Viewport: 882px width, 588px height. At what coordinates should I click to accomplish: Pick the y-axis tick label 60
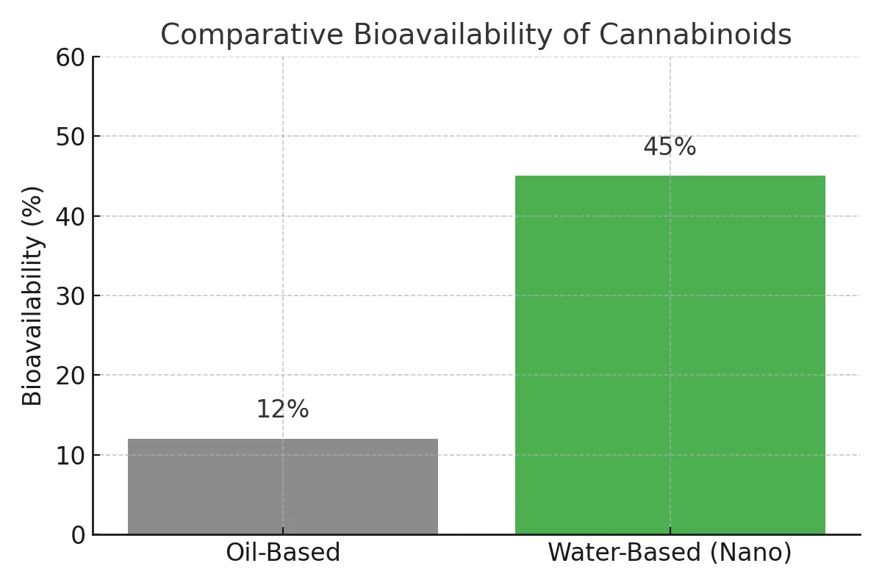tap(71, 57)
